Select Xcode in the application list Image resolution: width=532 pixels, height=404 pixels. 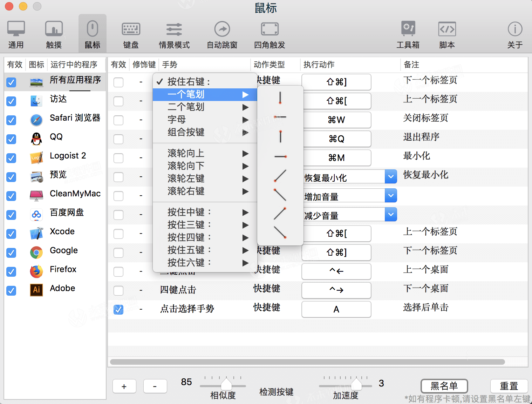coord(62,231)
